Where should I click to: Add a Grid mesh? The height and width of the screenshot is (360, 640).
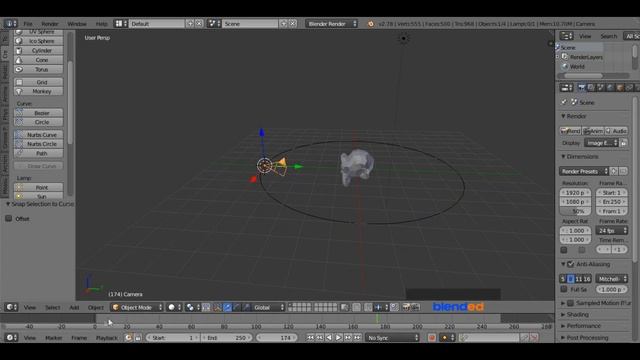click(38, 82)
